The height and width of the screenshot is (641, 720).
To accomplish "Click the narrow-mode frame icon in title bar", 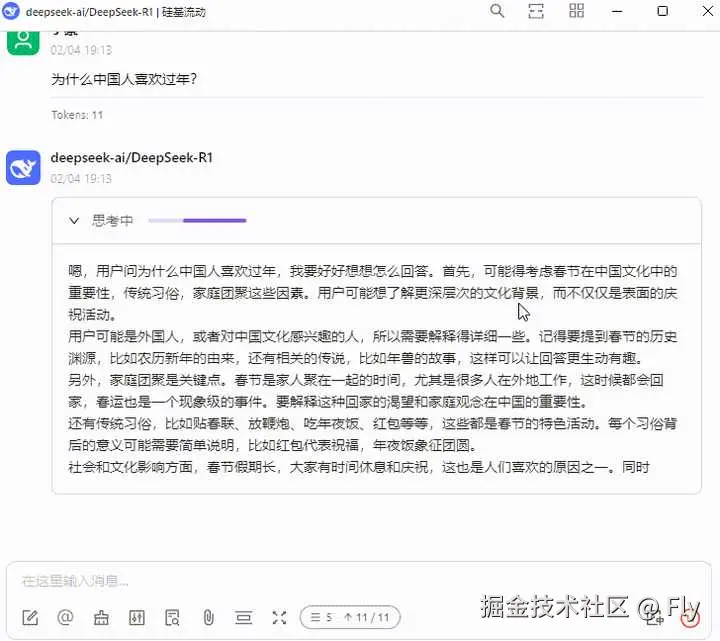I will click(x=536, y=11).
